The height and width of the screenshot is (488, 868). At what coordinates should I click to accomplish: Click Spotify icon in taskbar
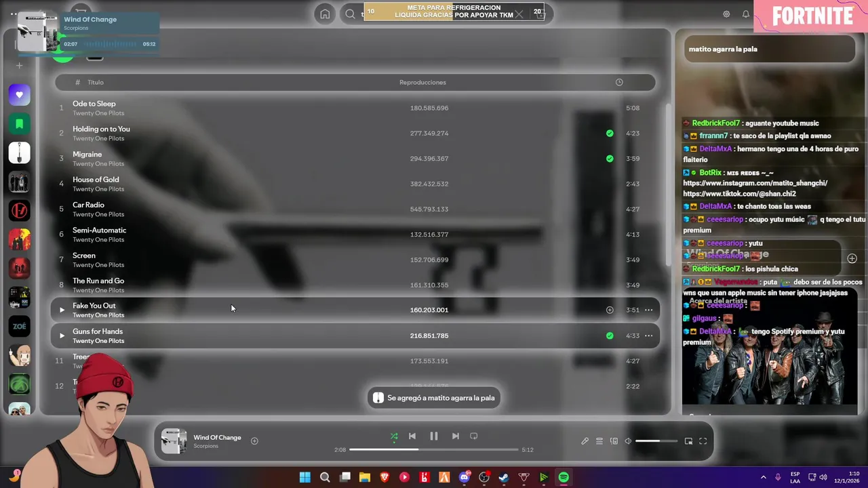click(x=564, y=477)
